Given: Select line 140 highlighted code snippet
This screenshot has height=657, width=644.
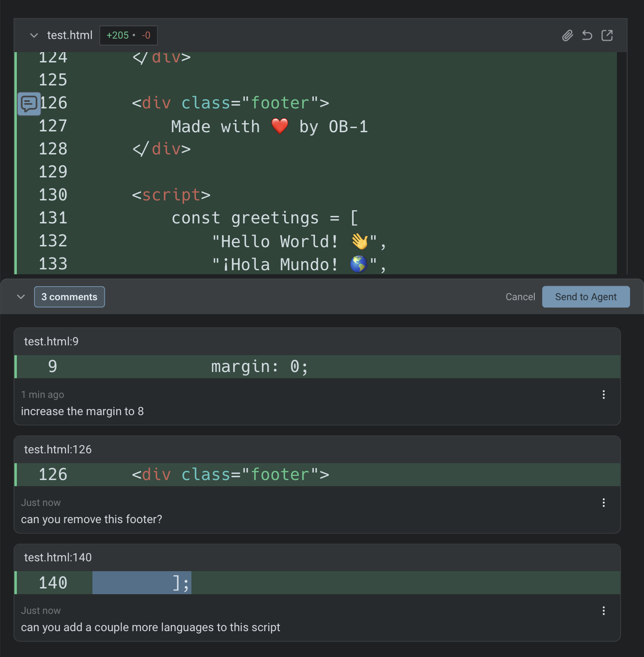Looking at the screenshot, I should (142, 583).
